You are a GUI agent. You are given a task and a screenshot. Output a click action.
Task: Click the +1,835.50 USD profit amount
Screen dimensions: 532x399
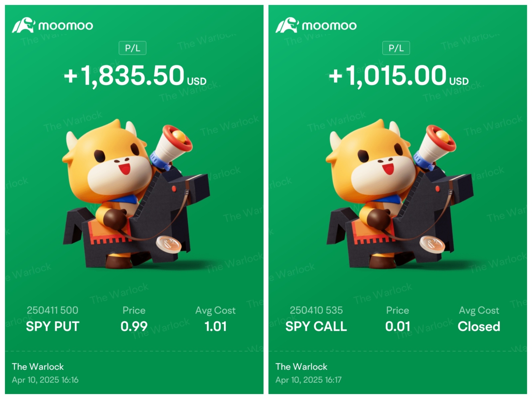tap(135, 76)
